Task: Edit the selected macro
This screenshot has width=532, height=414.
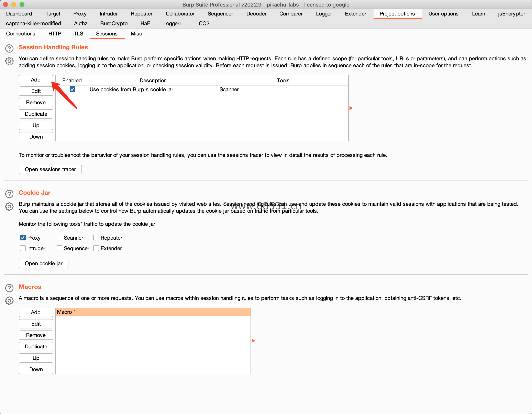Action: click(36, 324)
